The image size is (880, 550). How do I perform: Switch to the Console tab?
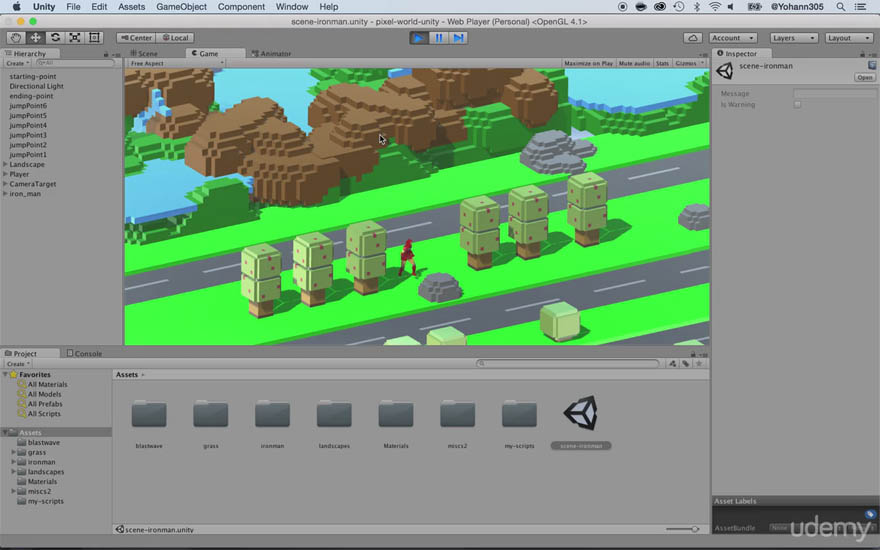[x=84, y=354]
